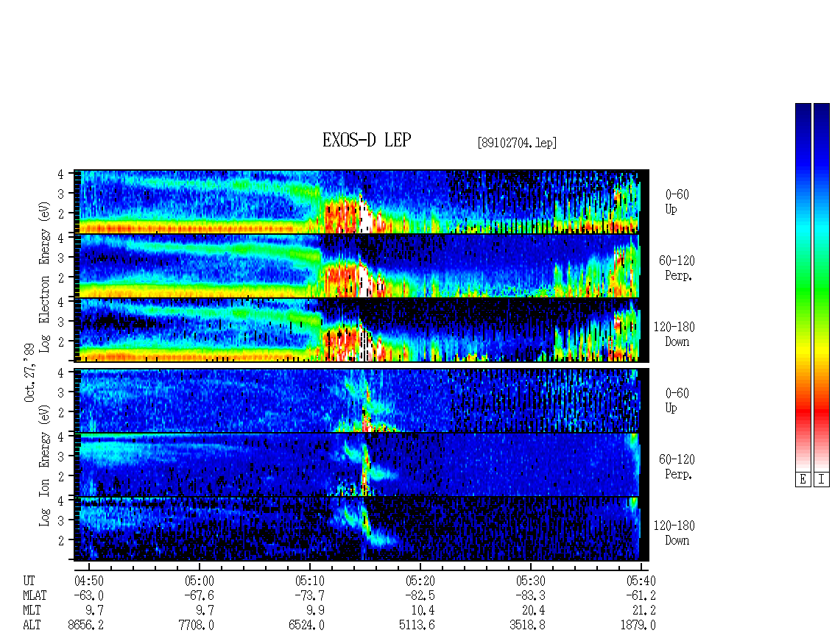Click the Log Electron Energy (eV) axis label
This screenshot has width=832, height=644.
(x=45, y=277)
